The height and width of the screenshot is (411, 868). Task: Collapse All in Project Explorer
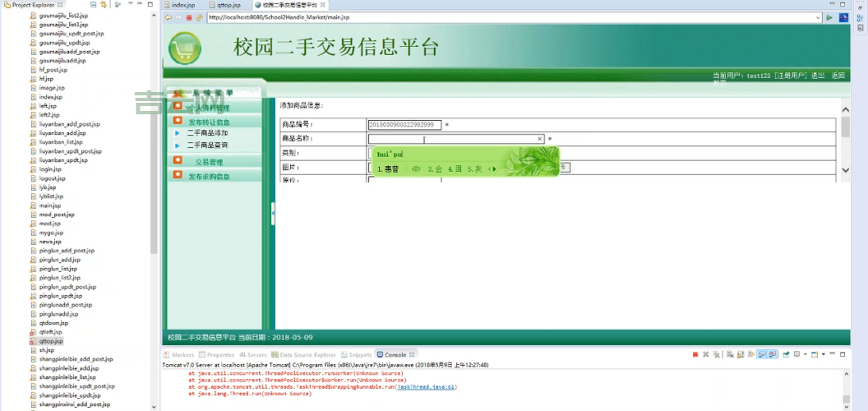point(93,4)
